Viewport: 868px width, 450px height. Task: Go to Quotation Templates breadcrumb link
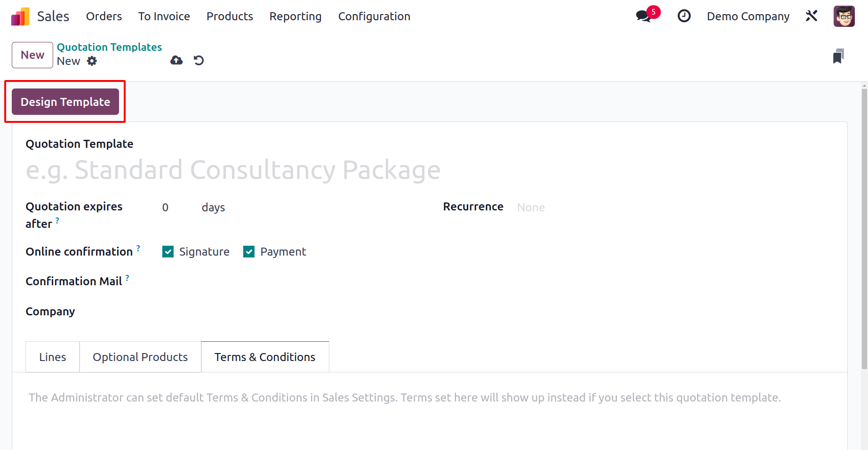coord(109,47)
